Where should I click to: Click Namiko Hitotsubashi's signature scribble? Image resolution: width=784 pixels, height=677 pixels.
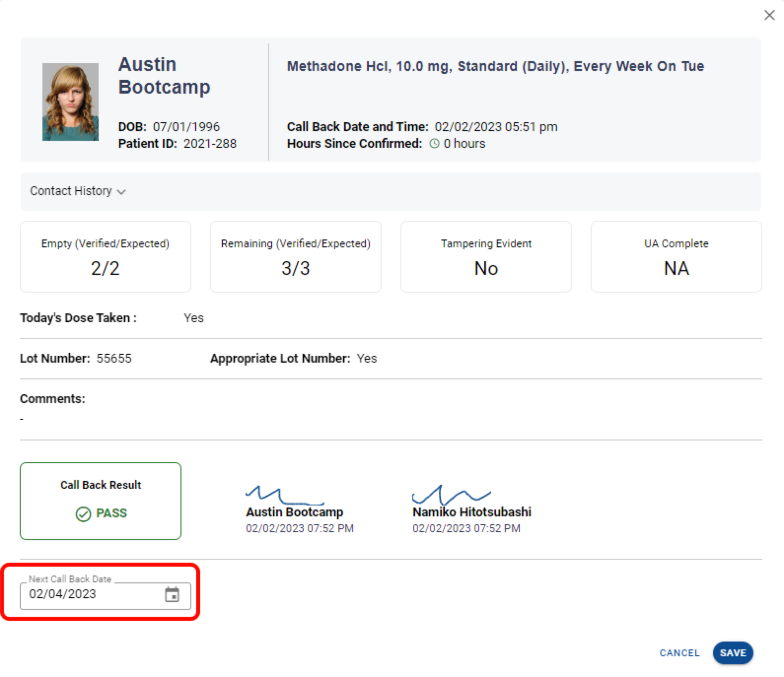pos(450,494)
